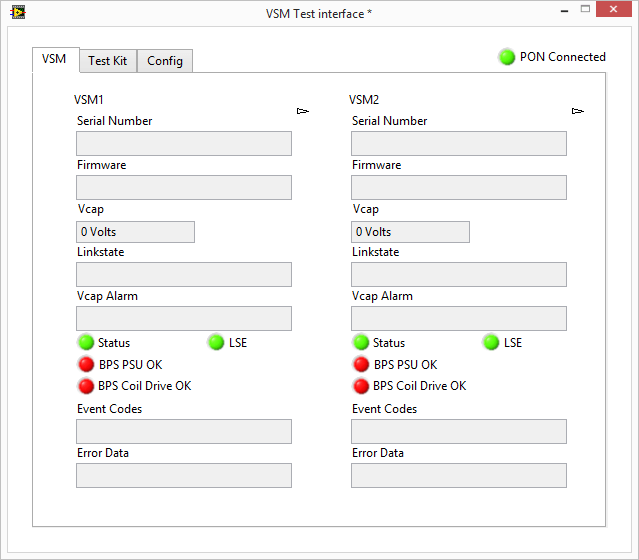Image resolution: width=639 pixels, height=560 pixels.
Task: Click the VSM2 heading label
Action: click(x=364, y=99)
